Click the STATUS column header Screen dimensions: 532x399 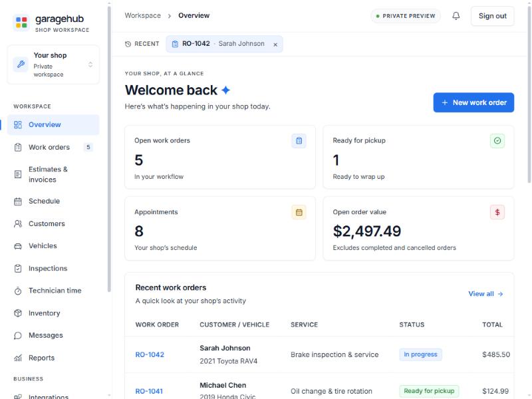[x=412, y=325]
